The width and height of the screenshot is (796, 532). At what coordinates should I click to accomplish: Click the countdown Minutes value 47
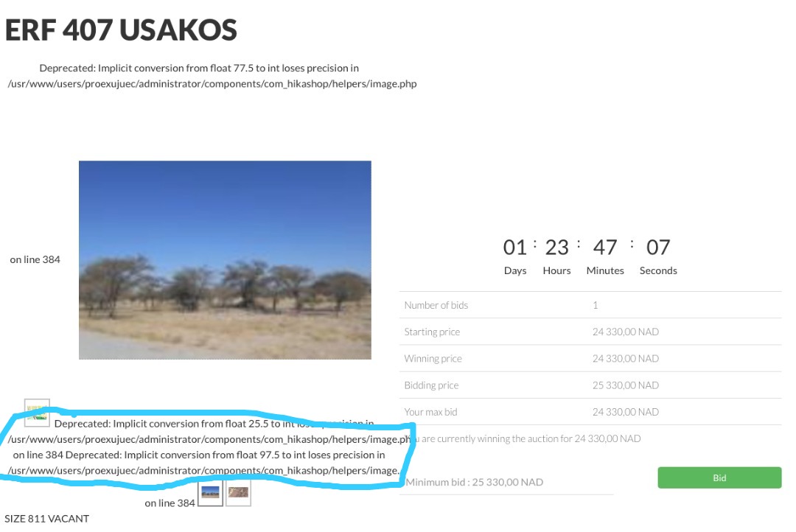(x=605, y=248)
